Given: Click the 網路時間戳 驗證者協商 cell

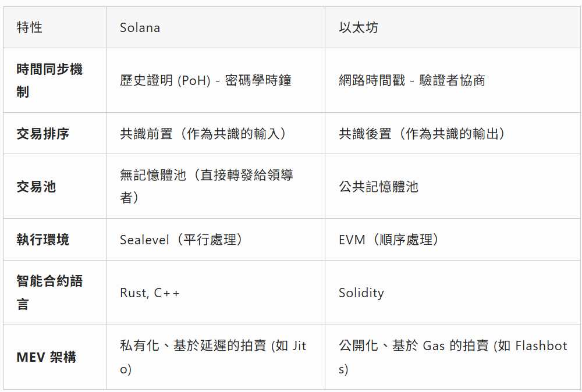Looking at the screenshot, I should pyautogui.click(x=412, y=80).
